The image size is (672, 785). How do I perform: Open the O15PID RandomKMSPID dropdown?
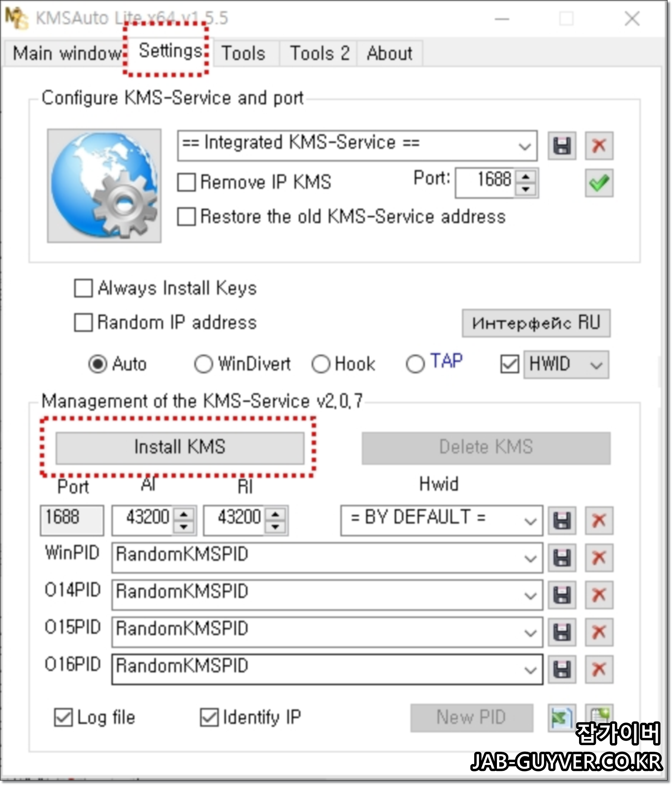(x=530, y=632)
